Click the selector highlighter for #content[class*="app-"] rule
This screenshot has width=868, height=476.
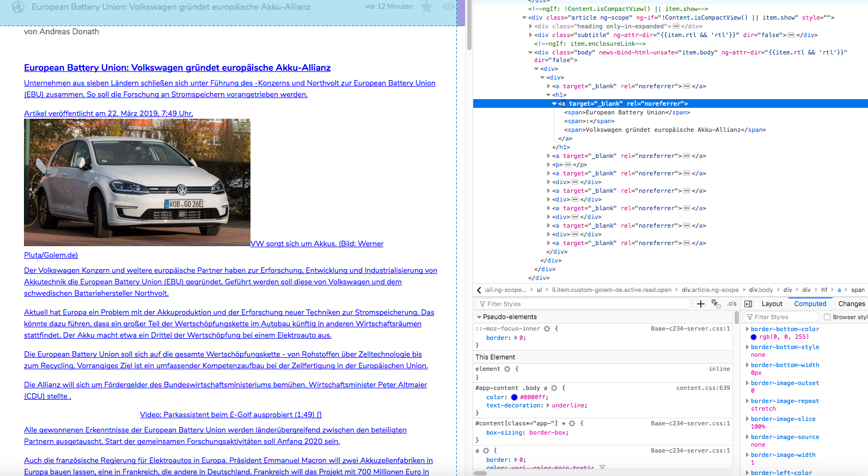572,423
